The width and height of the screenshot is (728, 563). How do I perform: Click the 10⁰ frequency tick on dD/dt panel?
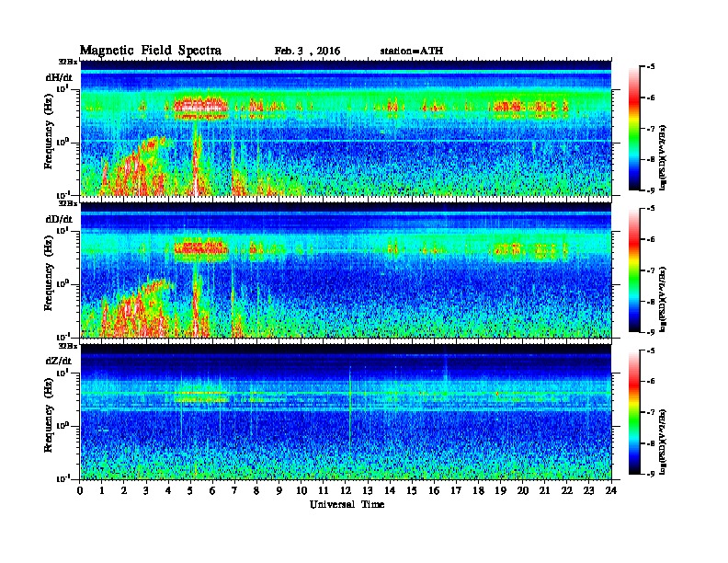63,283
